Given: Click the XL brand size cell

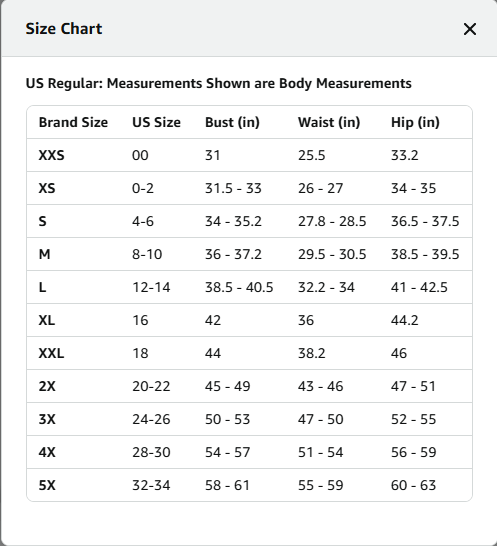Looking at the screenshot, I should point(47,320).
